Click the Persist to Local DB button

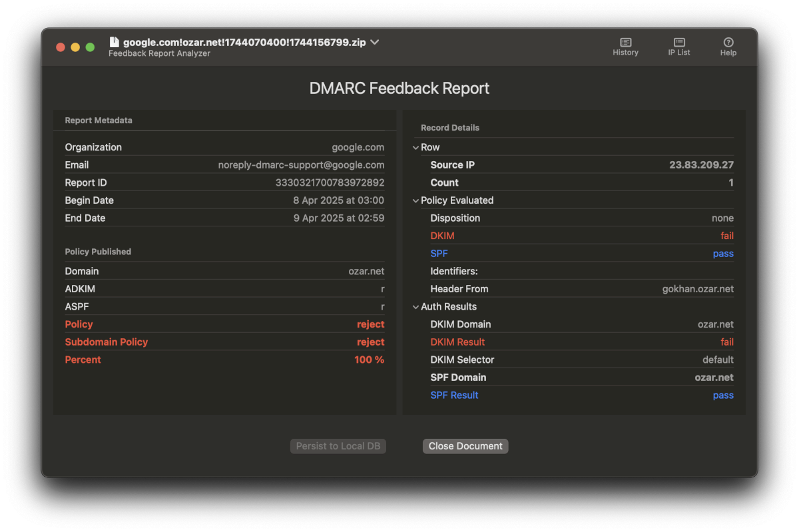click(x=338, y=446)
